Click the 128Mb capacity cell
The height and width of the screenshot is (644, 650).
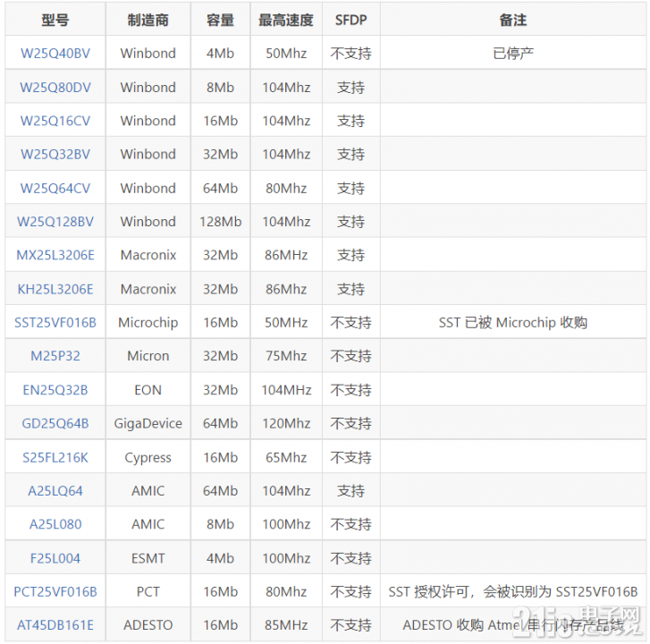pos(220,222)
